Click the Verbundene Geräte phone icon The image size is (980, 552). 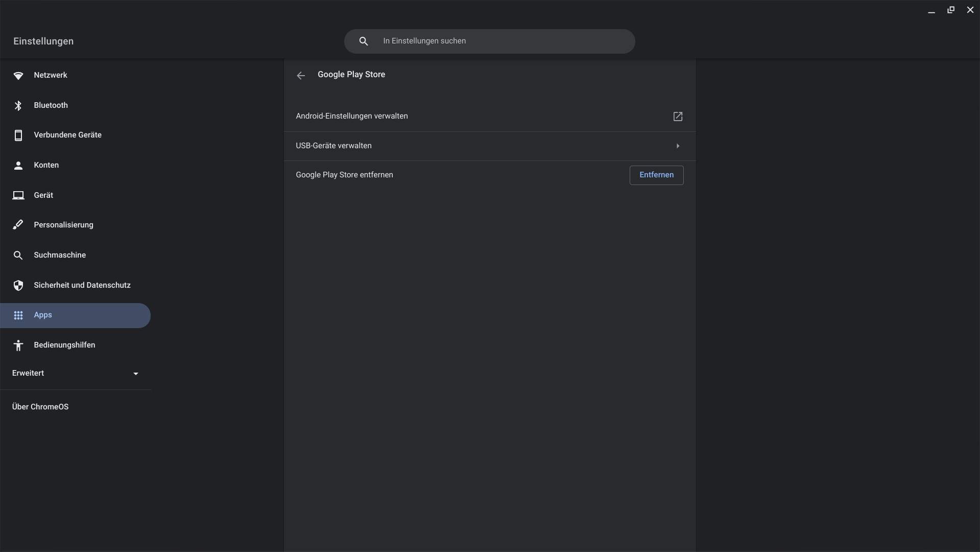(18, 135)
